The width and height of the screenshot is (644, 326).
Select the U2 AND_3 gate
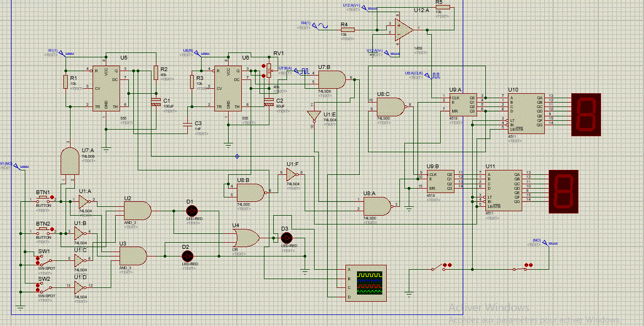tap(138, 211)
